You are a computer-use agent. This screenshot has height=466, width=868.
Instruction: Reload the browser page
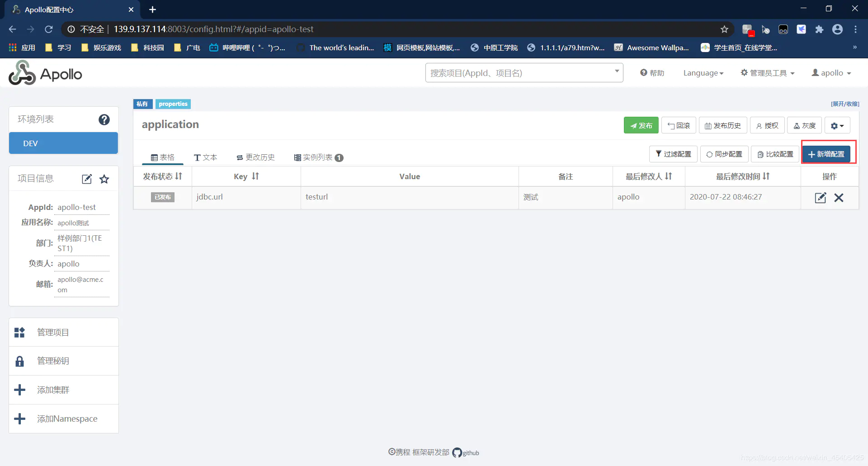[49, 29]
